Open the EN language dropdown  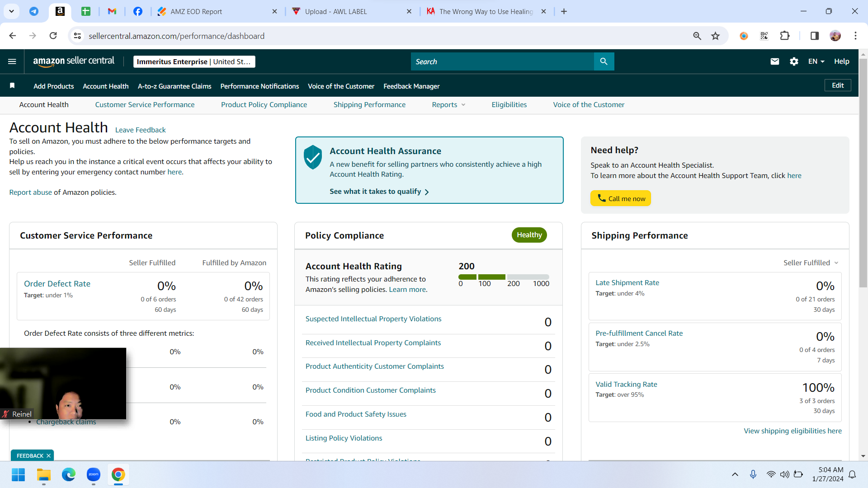[x=816, y=61]
